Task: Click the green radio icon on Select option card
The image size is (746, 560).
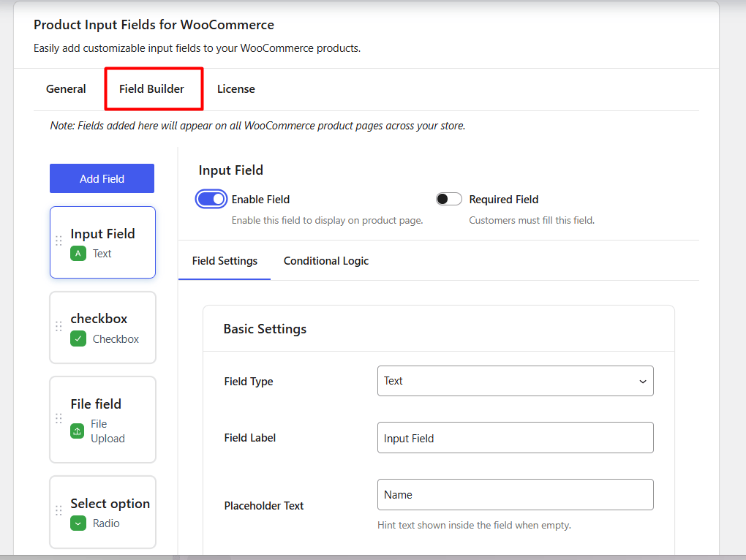Action: (78, 523)
